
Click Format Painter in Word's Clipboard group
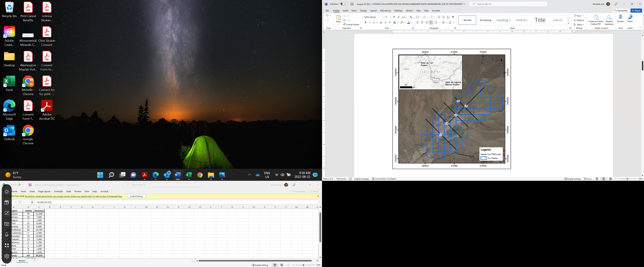(351, 24)
